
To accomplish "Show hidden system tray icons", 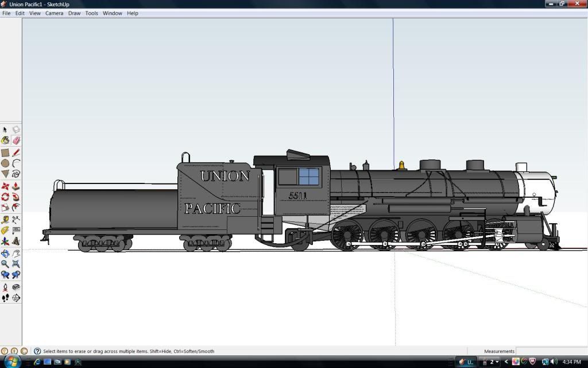I will pos(506,362).
